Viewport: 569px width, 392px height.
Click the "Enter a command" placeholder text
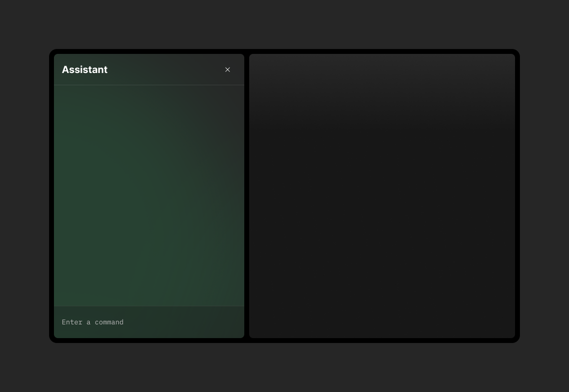click(x=93, y=322)
